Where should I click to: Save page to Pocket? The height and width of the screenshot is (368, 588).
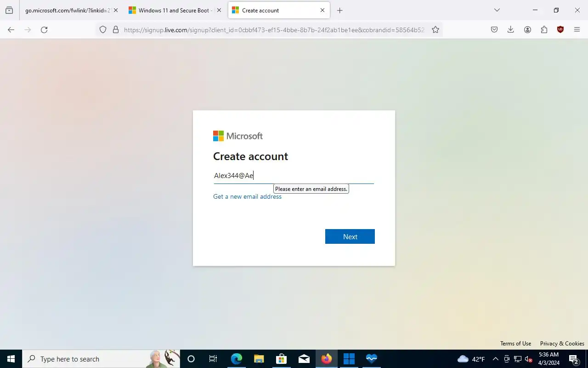tap(494, 29)
